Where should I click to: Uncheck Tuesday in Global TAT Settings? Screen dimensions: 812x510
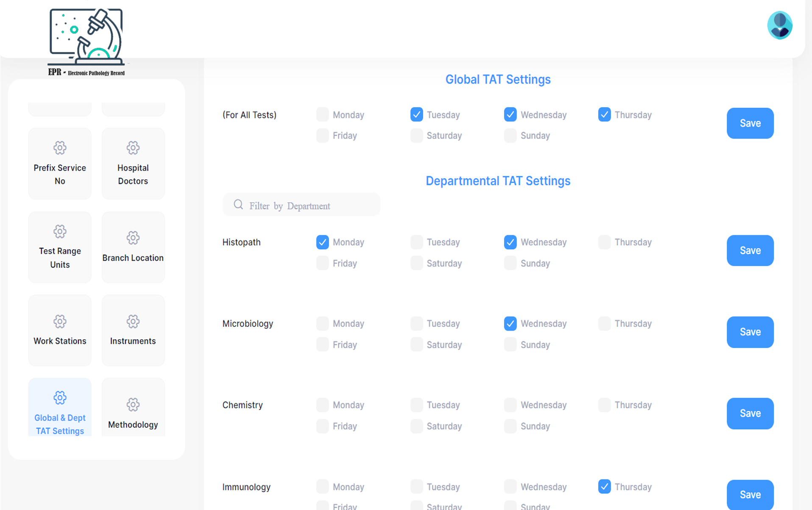pos(417,114)
